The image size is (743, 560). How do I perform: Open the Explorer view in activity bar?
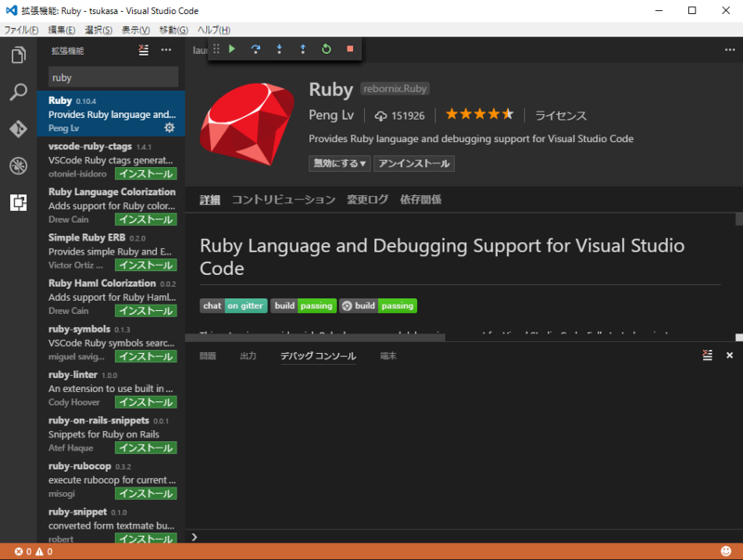(19, 55)
